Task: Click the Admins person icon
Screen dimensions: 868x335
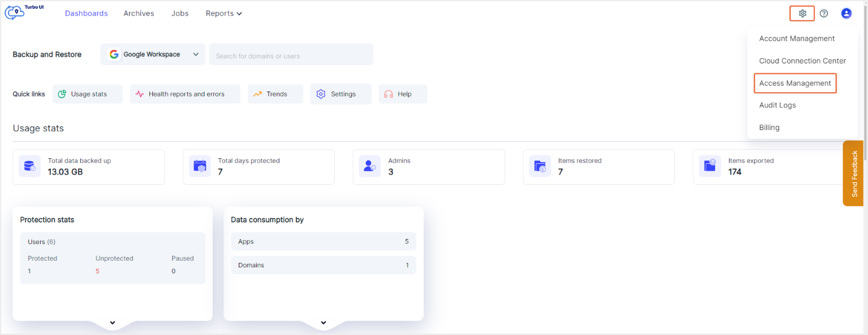Action: point(369,166)
